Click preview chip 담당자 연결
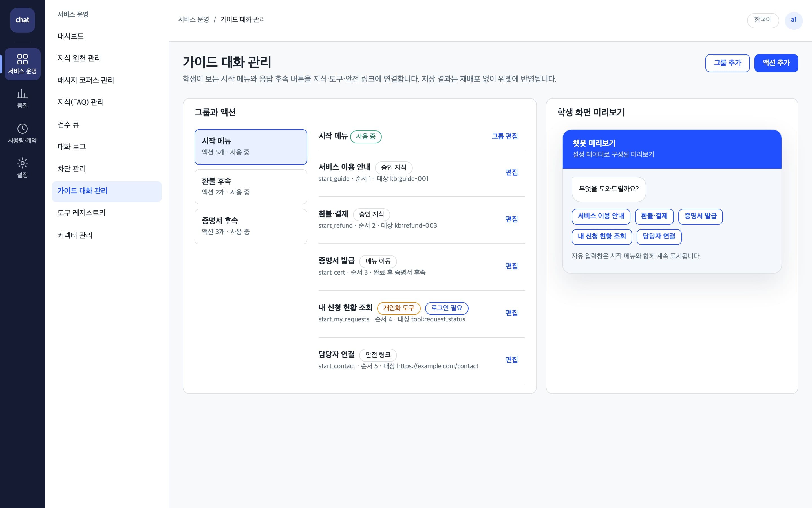The width and height of the screenshot is (812, 508). click(x=659, y=237)
